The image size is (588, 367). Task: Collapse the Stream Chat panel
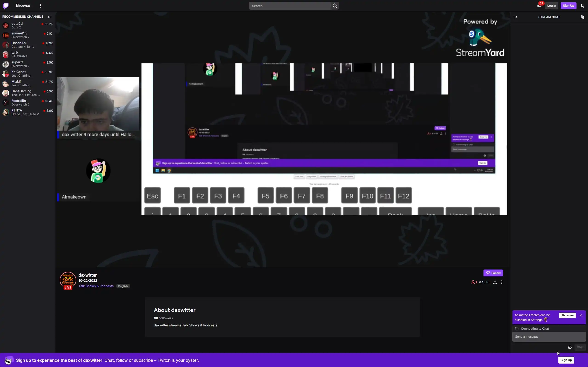[515, 17]
